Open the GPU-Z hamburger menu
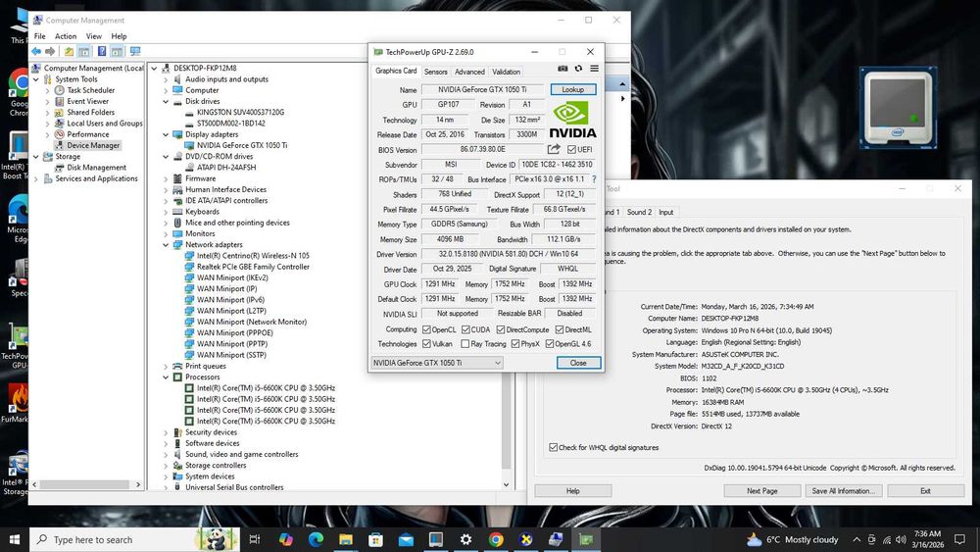 (x=595, y=69)
